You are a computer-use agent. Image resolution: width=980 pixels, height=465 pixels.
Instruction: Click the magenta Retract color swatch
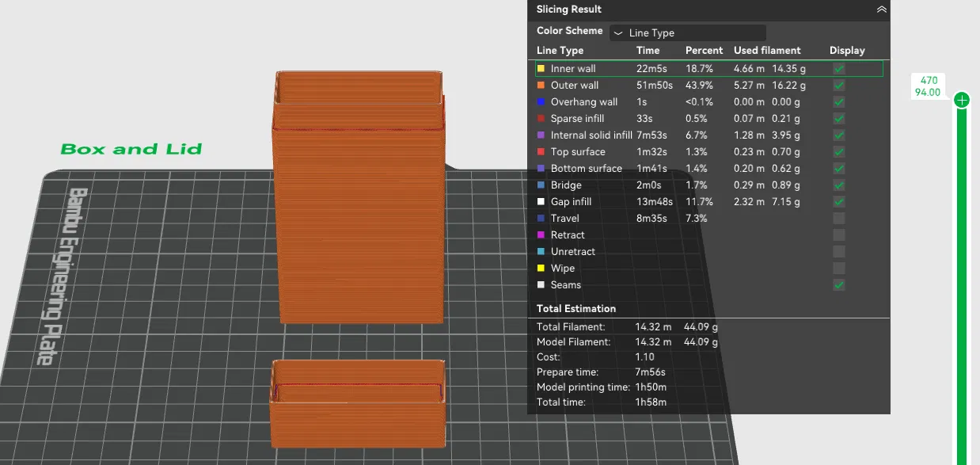pyautogui.click(x=541, y=235)
